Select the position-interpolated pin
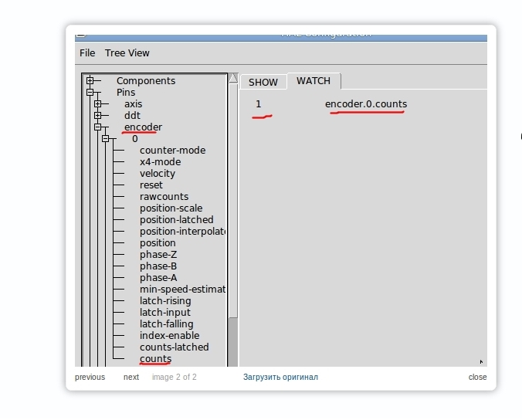Screen dimensions: 522x420 point(182,232)
